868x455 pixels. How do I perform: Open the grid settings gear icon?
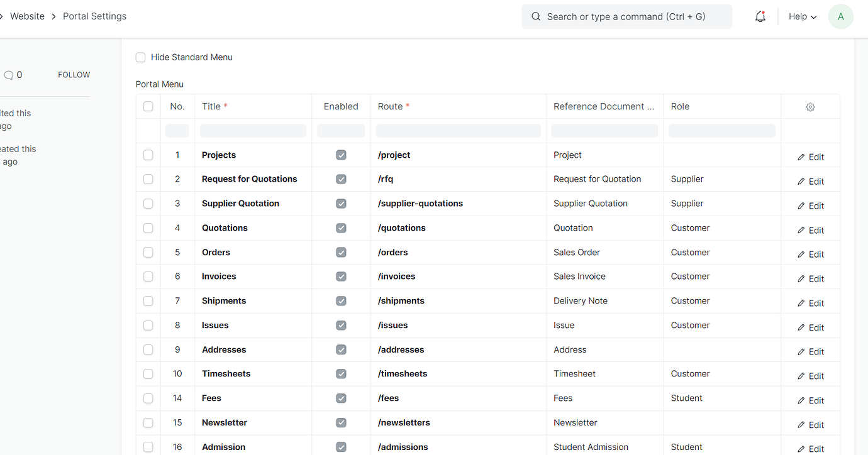coord(810,106)
